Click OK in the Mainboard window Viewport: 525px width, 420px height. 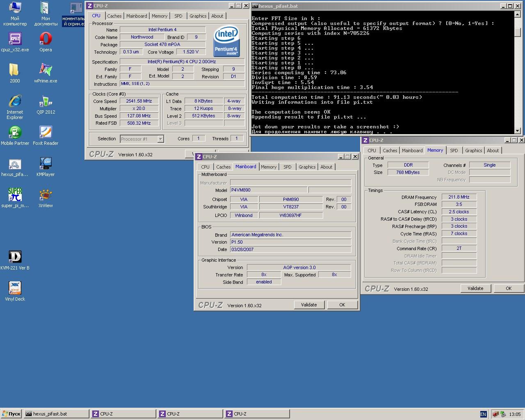click(342, 305)
